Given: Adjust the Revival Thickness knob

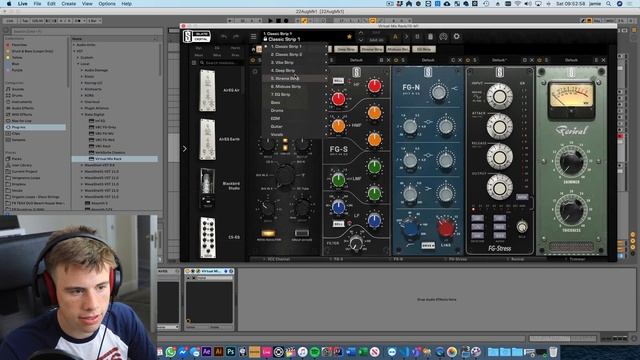Looking at the screenshot, I should tap(571, 211).
